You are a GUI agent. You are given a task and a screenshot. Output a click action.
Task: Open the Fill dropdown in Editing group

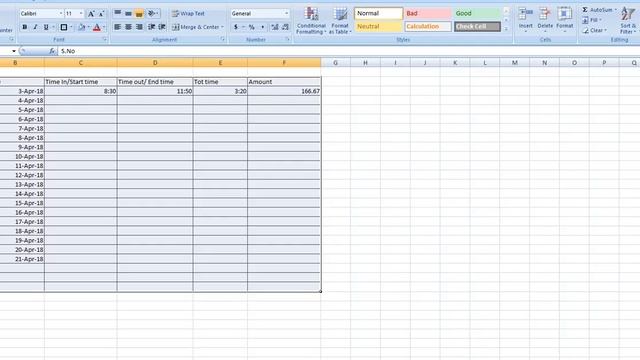(x=591, y=20)
